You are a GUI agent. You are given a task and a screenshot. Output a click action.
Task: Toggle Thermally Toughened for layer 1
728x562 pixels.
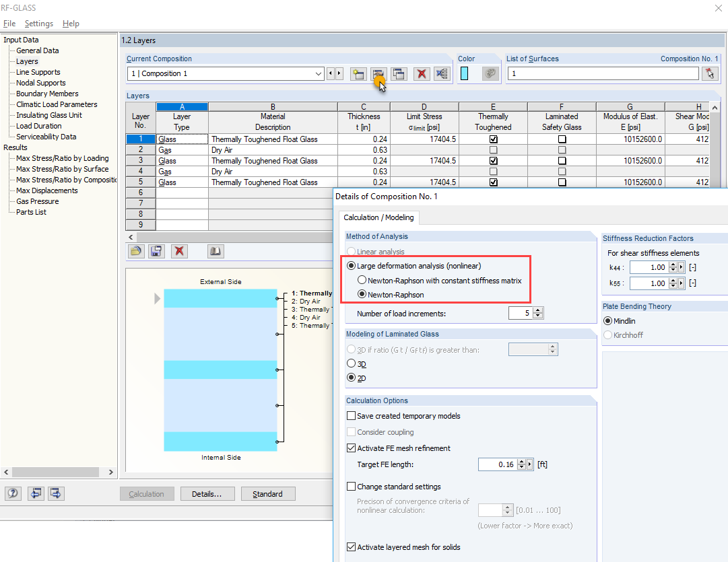tap(494, 139)
